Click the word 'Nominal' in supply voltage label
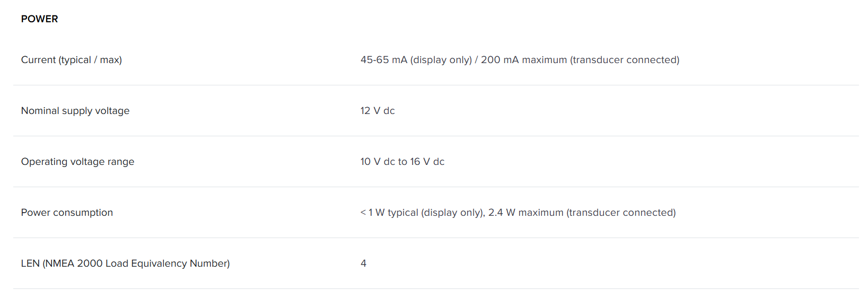868x298 pixels. pos(40,111)
